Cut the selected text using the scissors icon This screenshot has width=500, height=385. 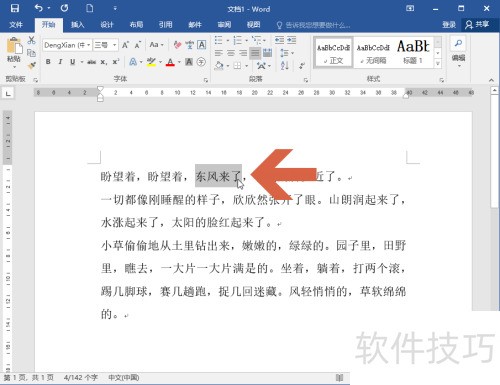[31, 40]
